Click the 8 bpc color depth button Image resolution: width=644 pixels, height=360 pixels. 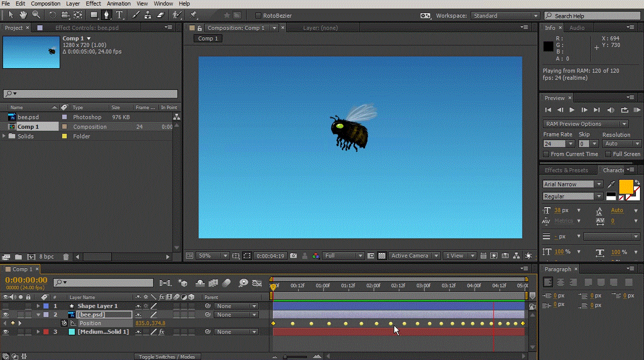tap(47, 256)
